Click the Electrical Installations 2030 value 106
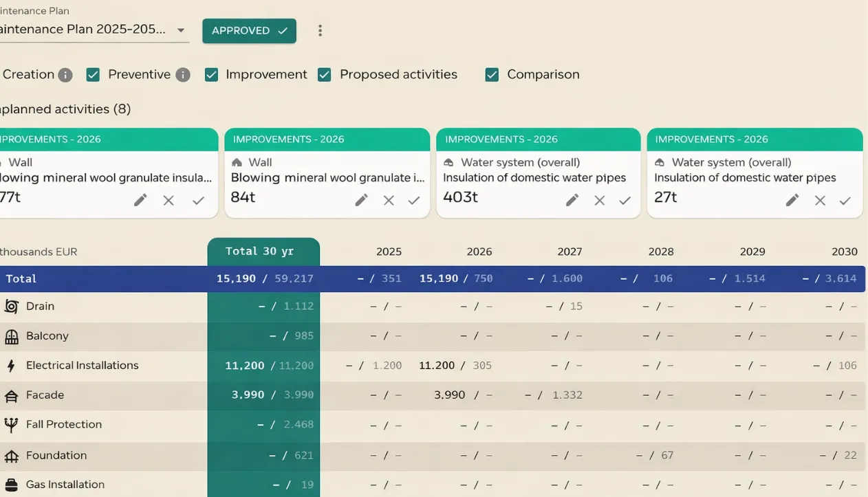This screenshot has width=868, height=497. click(847, 366)
